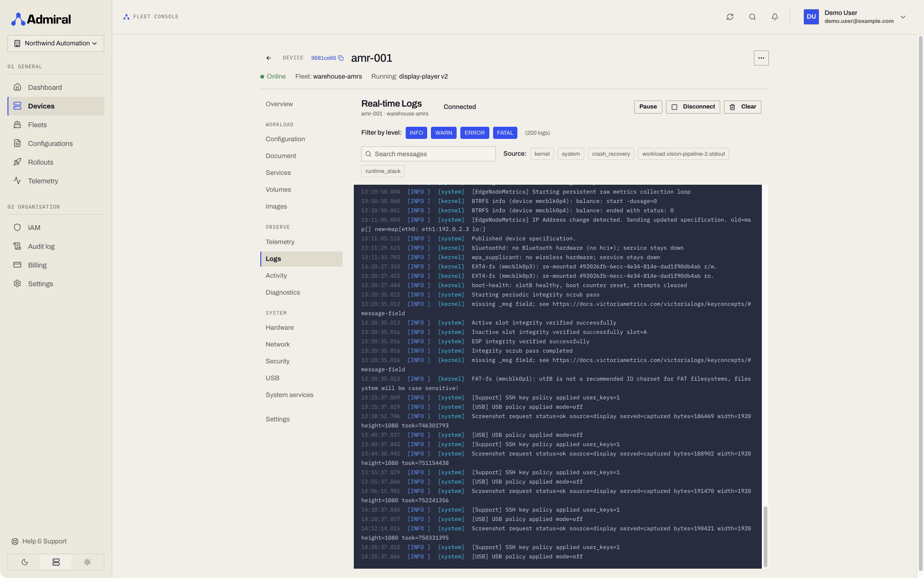Click the log panel scrollbar thumb
This screenshot has width=924, height=578.
click(765, 537)
